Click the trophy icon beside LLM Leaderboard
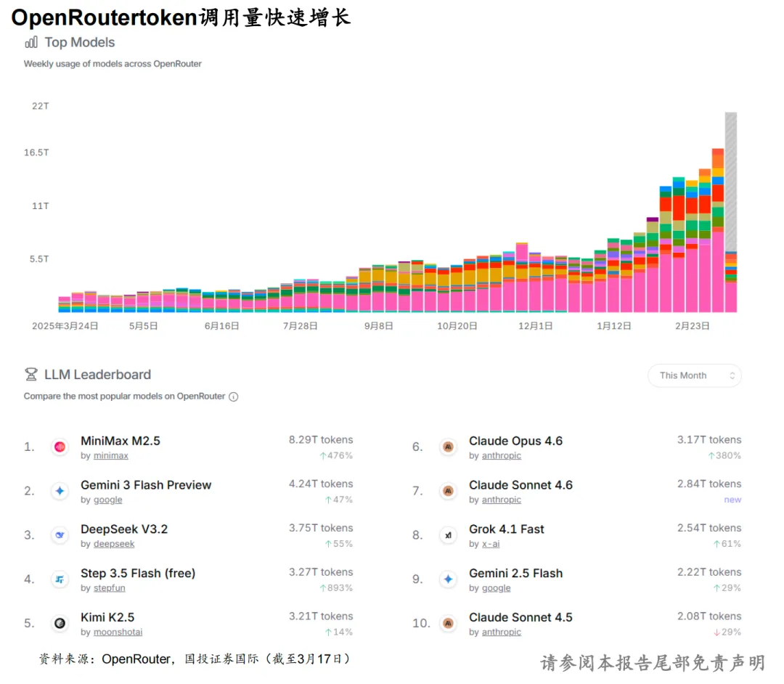Viewport: 784px width, 684px height. [x=31, y=374]
